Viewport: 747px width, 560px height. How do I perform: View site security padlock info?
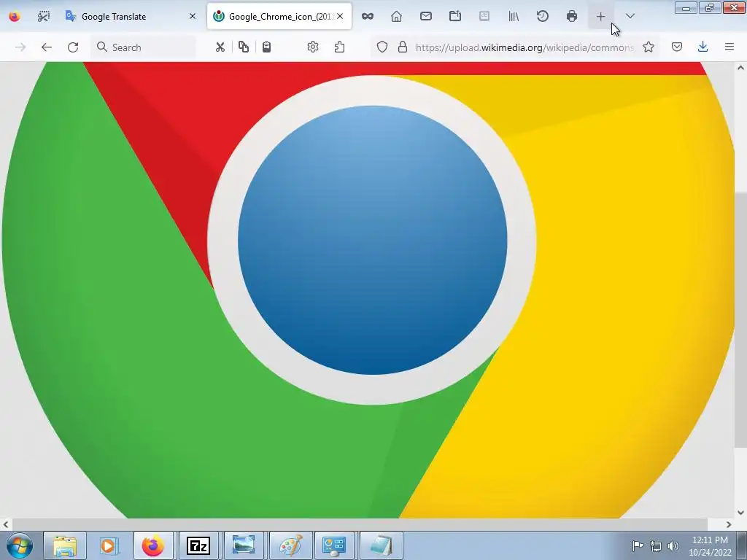coord(403,47)
